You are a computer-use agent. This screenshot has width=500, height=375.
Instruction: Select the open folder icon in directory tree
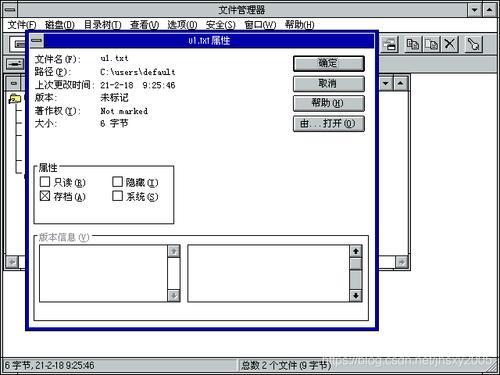click(14, 99)
